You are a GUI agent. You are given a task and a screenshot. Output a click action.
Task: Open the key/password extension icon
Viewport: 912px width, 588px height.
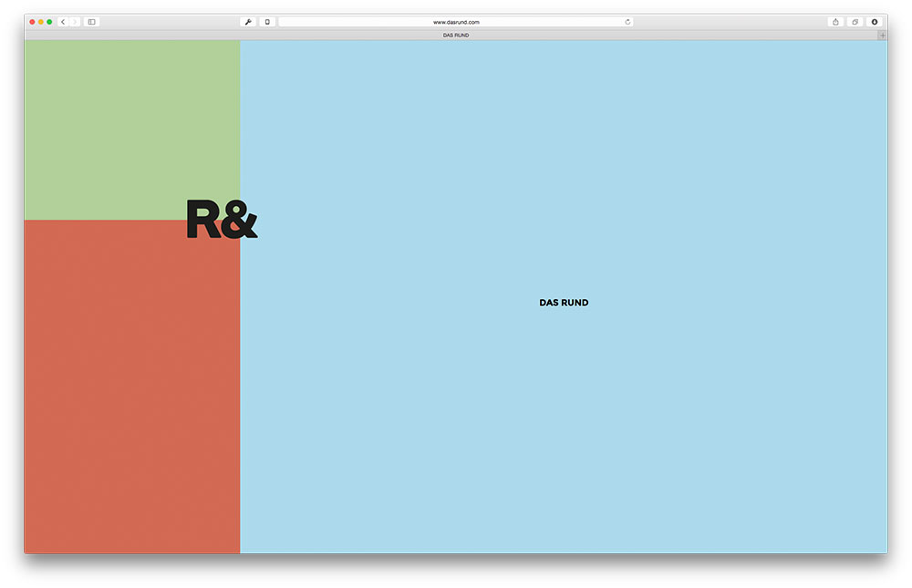coord(248,22)
